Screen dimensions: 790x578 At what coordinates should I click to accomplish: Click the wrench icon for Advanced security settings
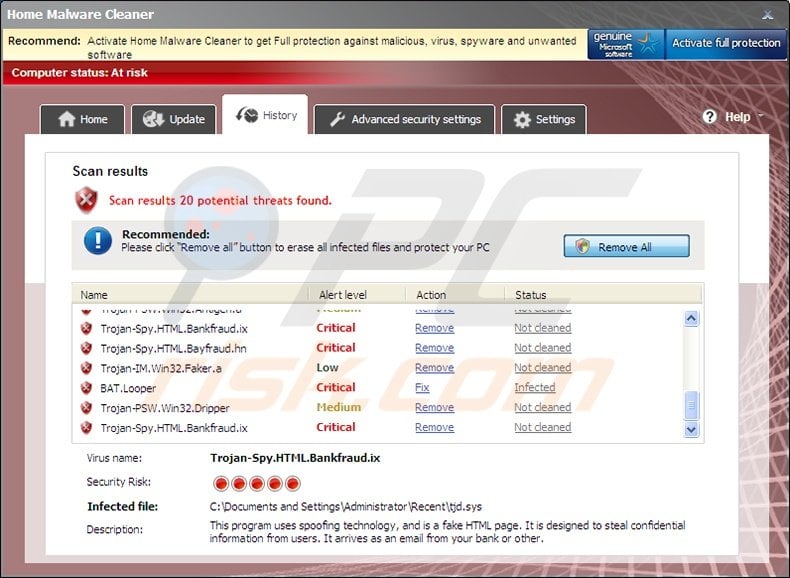point(337,119)
